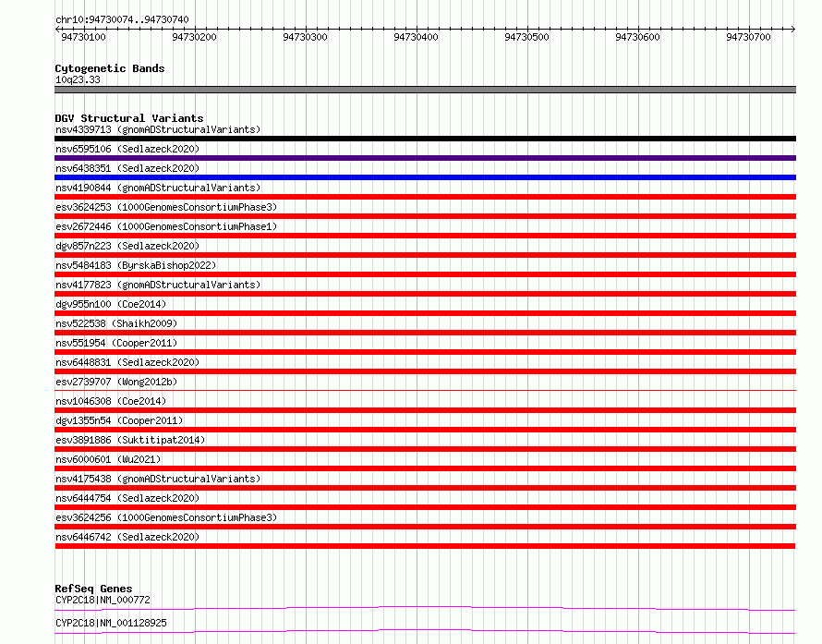Screen dimensions: 822x644
Task: Click the blue bar for nsv6438351
Action: coord(425,177)
